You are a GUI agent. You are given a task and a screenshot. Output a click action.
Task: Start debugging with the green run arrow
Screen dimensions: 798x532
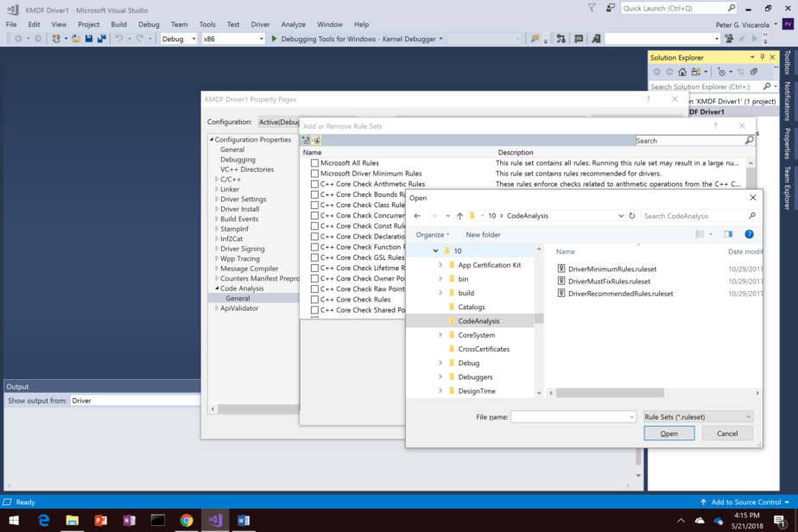[274, 38]
